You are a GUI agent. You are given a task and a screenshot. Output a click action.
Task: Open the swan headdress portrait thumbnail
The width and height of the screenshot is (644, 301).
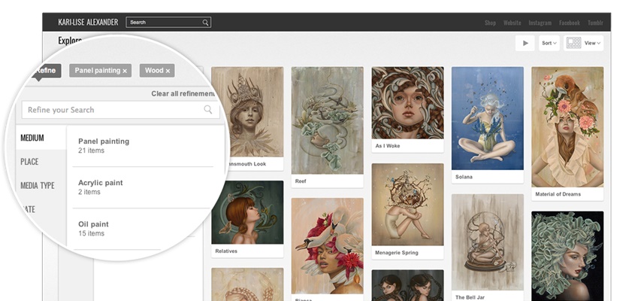point(328,246)
